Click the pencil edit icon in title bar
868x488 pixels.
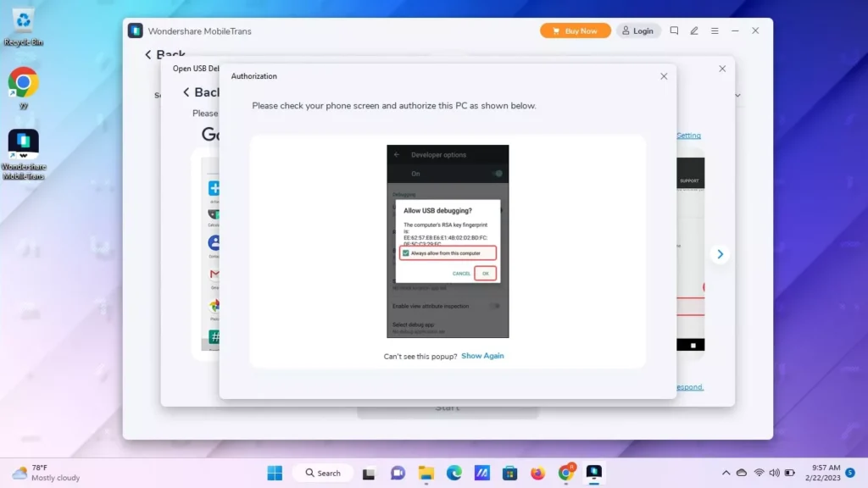(x=694, y=30)
